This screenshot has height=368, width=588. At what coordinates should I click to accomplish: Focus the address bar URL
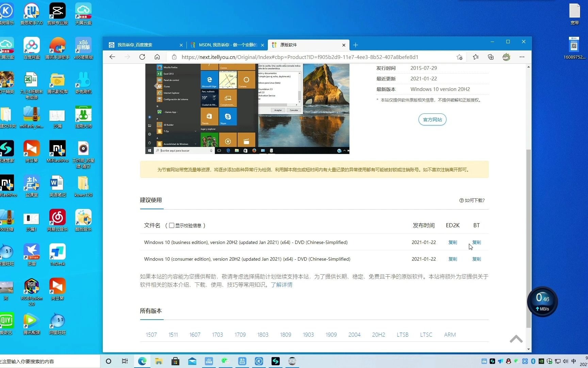(x=300, y=57)
